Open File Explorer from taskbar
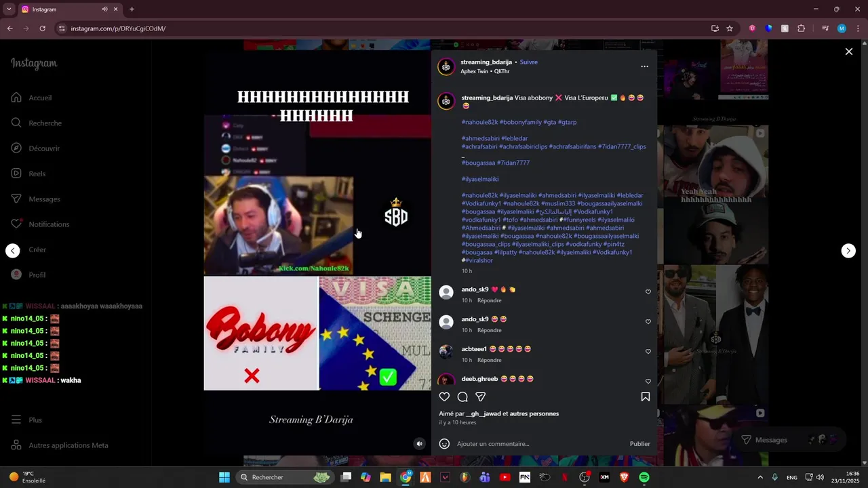Screen dimensions: 868x488 385,477
